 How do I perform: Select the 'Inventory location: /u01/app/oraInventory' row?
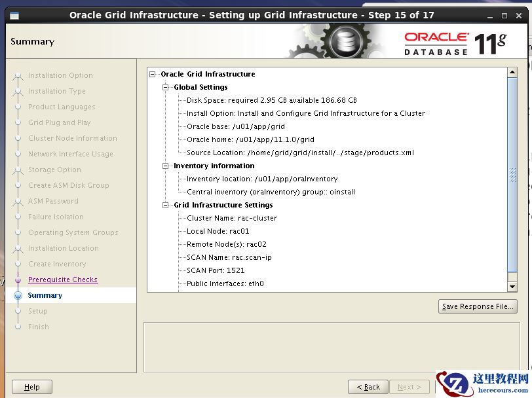click(x=262, y=179)
